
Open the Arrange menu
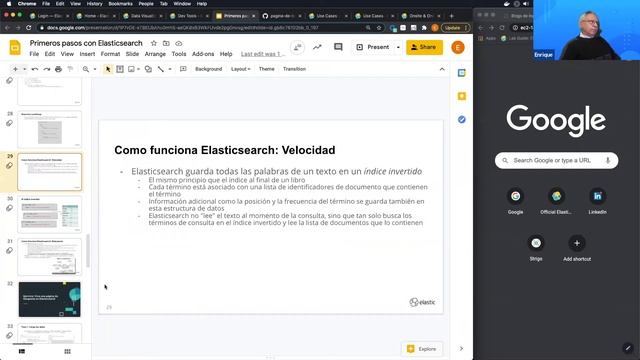click(155, 54)
